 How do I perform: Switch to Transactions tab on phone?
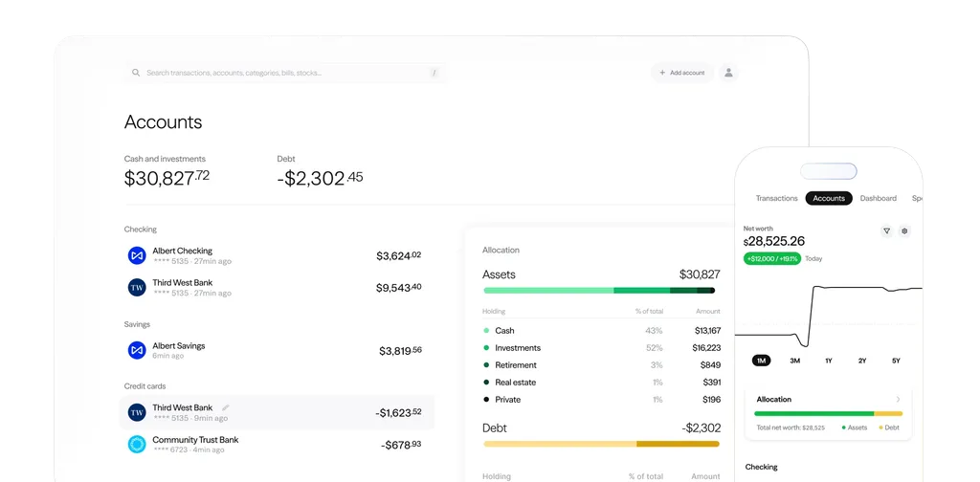coord(777,199)
